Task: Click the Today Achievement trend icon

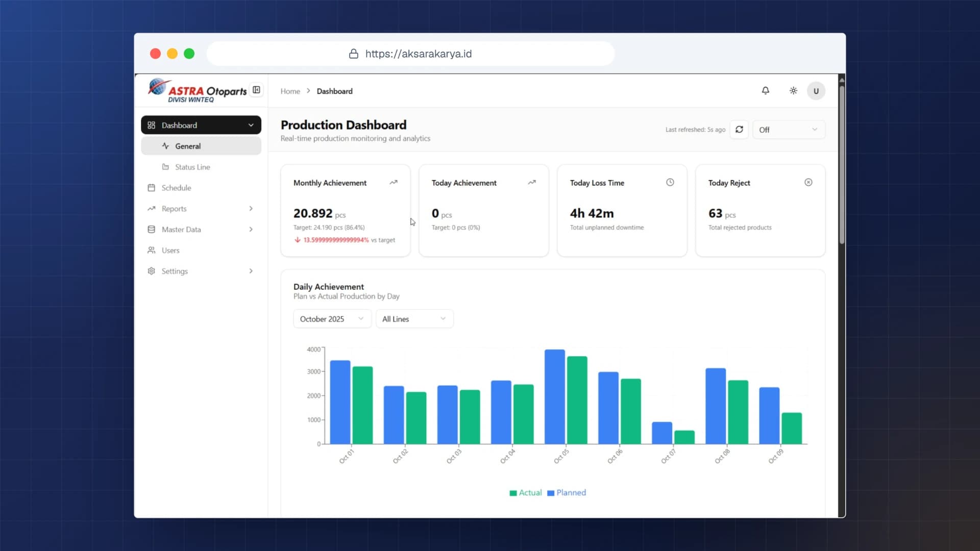Action: [x=532, y=182]
